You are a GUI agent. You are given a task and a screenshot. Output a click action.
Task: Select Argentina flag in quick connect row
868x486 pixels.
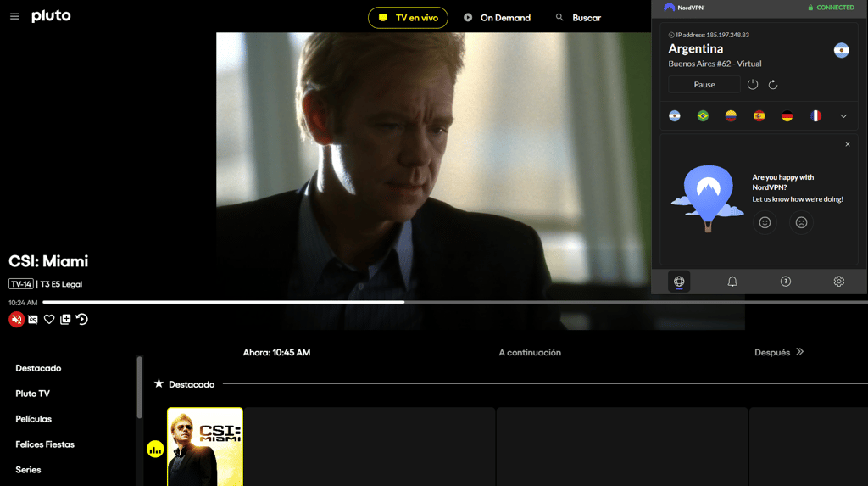coord(674,116)
